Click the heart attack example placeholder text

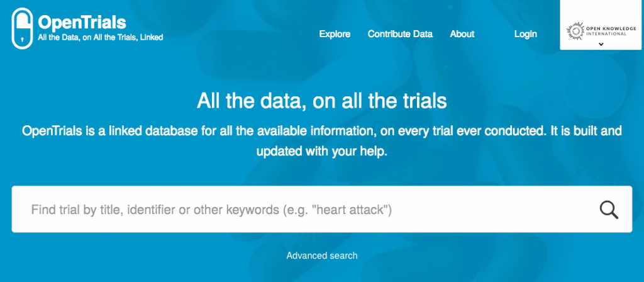click(x=337, y=210)
